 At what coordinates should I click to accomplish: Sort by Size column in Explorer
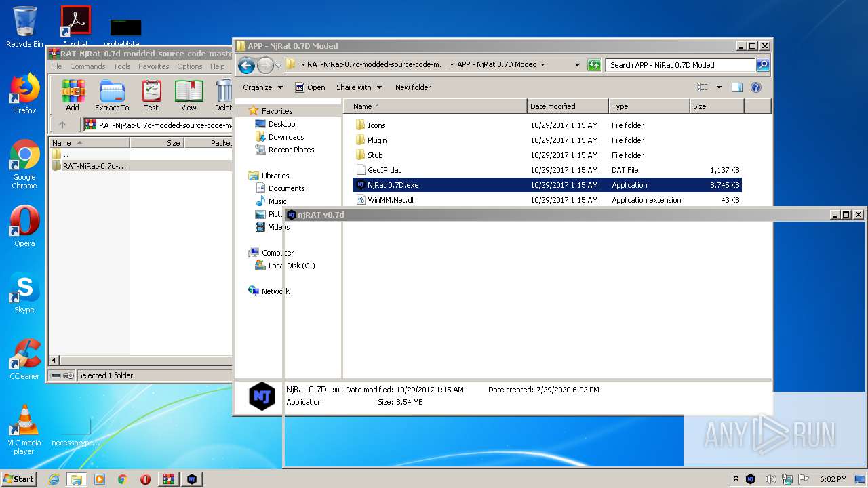point(717,106)
